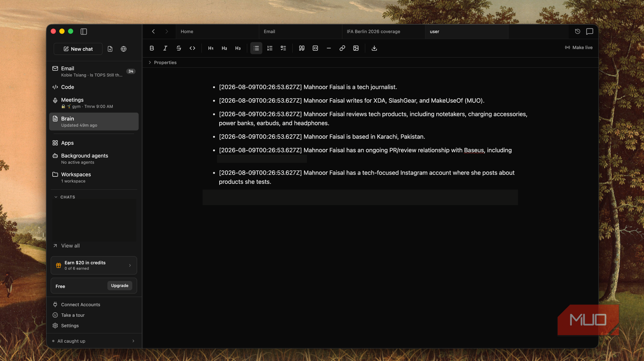Click the line about the tech-focused Instagram account

pyautogui.click(x=367, y=177)
